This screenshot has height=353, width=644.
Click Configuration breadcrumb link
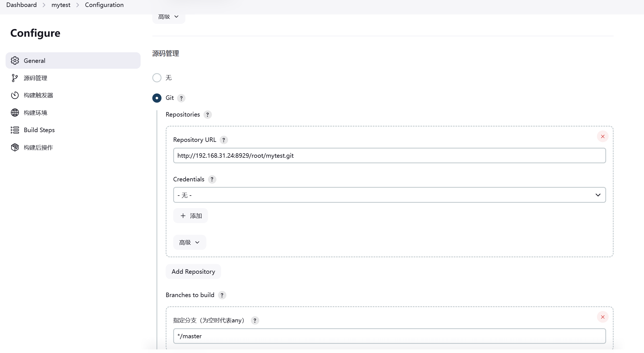104,5
